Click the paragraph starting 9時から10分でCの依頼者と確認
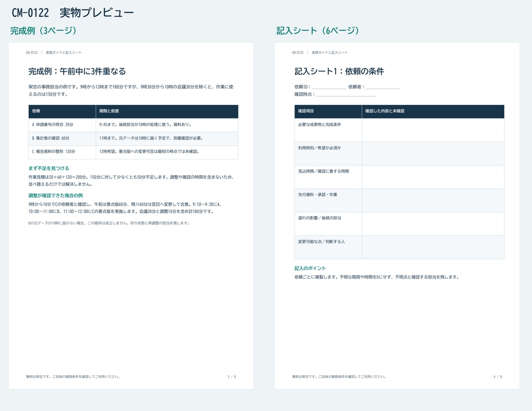 pyautogui.click(x=125, y=208)
